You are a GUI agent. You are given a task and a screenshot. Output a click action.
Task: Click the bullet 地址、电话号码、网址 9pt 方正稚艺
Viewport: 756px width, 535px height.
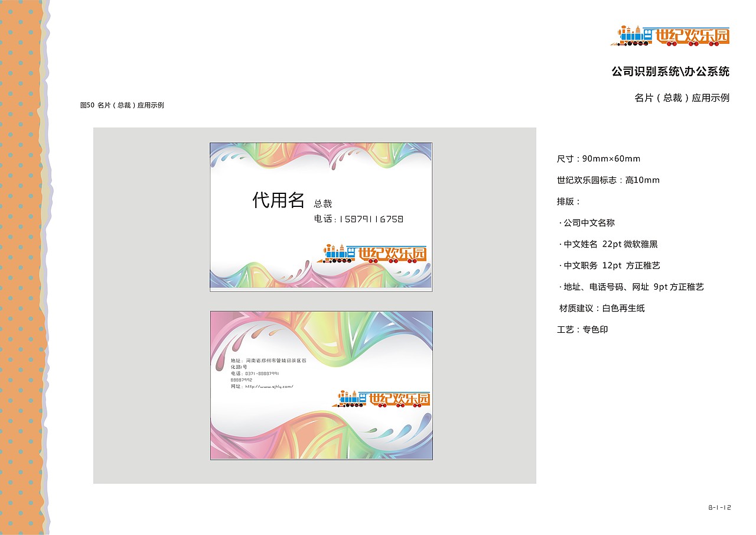tap(631, 287)
